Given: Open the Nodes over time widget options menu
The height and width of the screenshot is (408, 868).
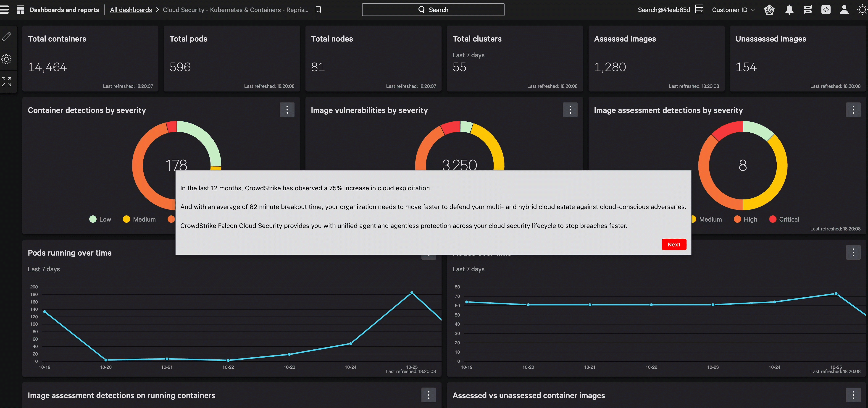Looking at the screenshot, I should coord(853,252).
